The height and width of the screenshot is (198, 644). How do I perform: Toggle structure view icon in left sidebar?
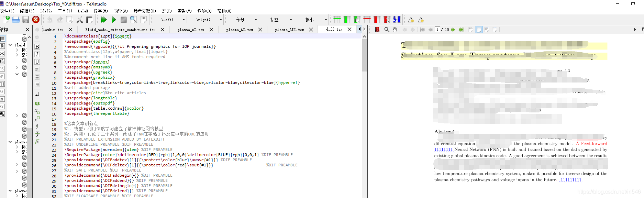(2, 39)
